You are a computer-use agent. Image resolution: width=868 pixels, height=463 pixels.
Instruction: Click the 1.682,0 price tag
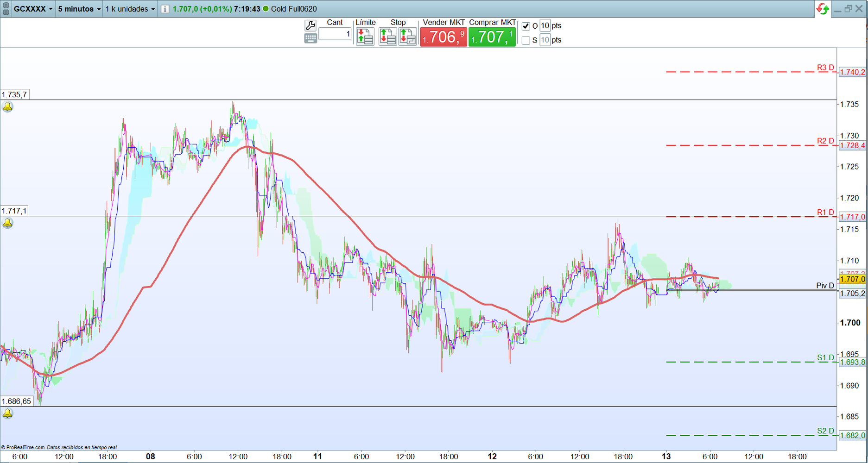click(853, 436)
